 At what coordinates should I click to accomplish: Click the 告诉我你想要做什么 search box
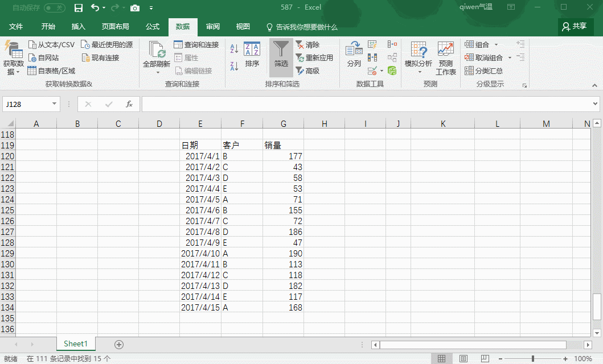click(302, 27)
